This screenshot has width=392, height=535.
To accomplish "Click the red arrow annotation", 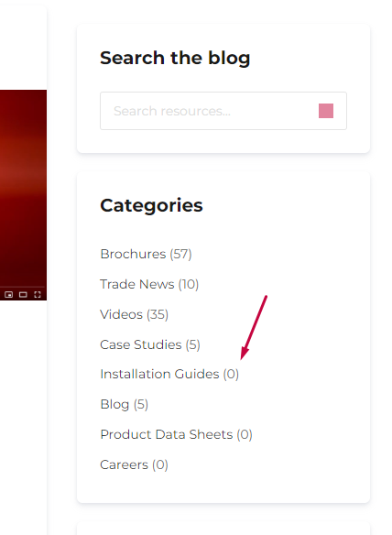I will click(254, 327).
